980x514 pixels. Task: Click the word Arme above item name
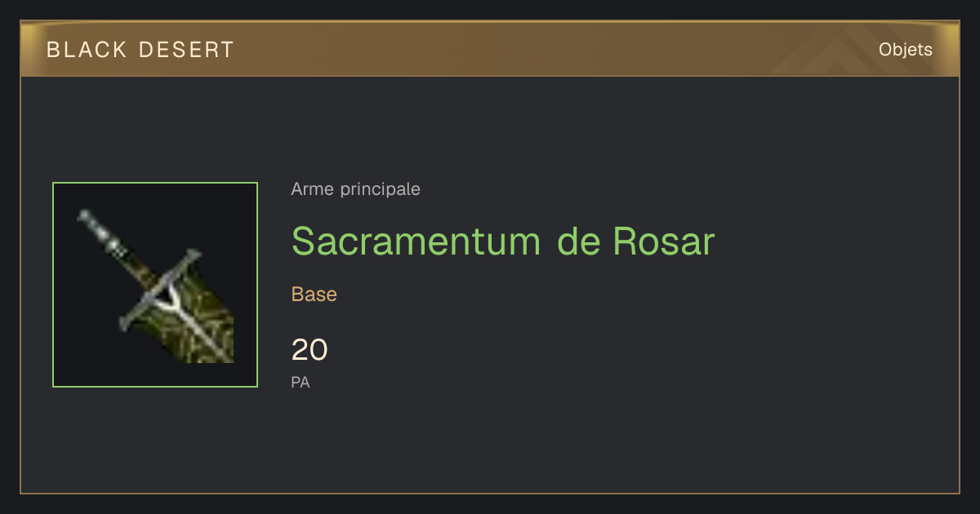pos(313,189)
